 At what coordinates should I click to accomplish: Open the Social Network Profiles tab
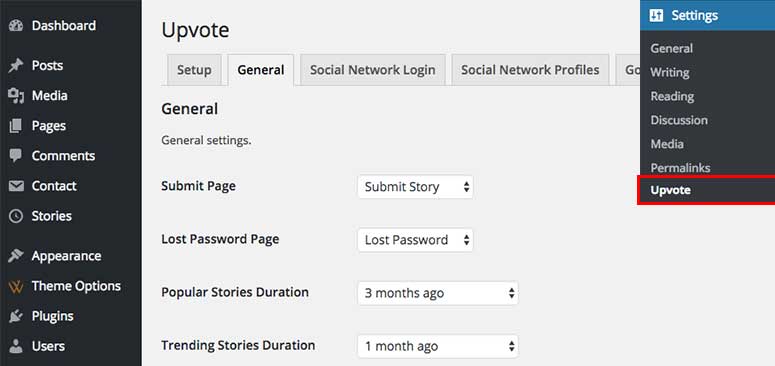530,70
